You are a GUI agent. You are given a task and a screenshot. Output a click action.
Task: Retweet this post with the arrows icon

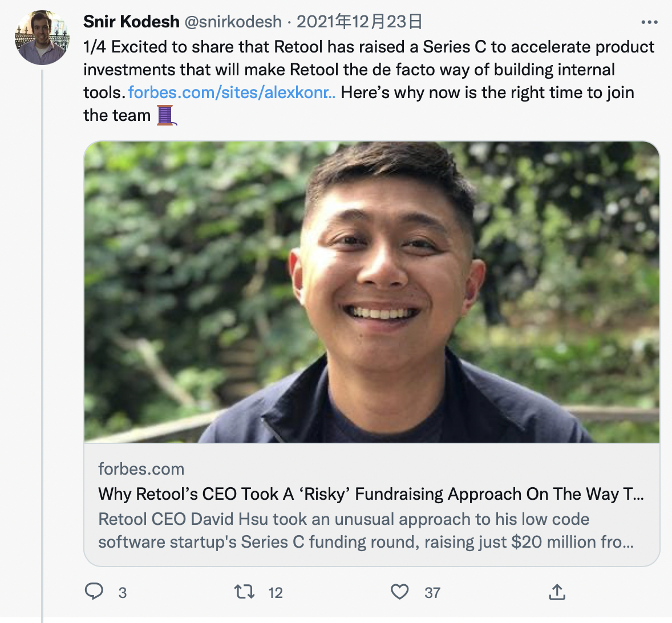pos(245,592)
